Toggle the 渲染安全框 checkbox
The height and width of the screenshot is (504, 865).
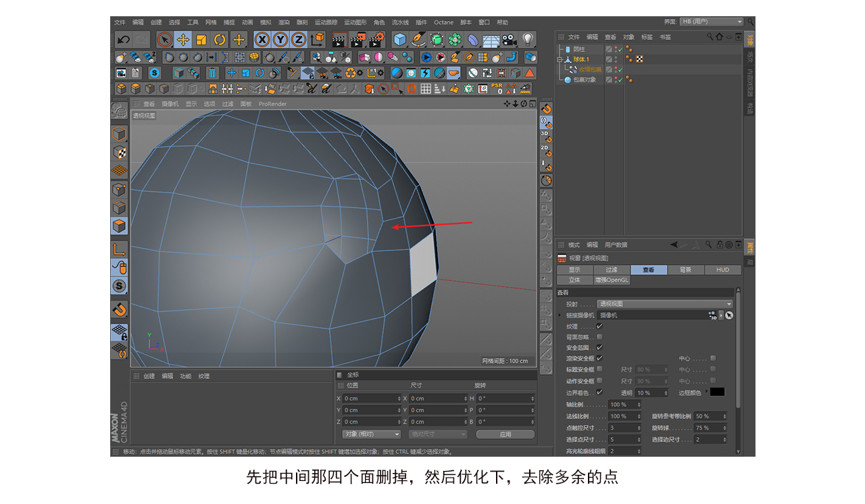(599, 358)
